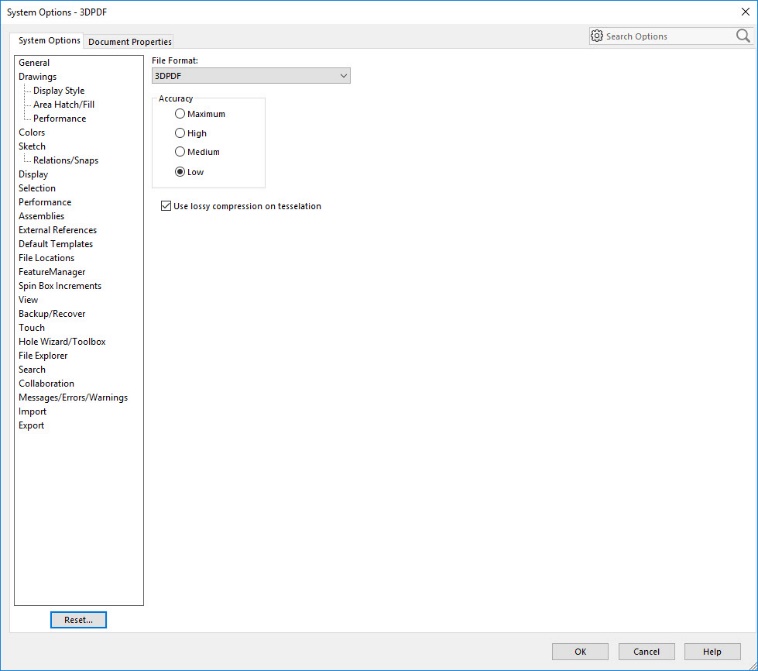Viewport: 758px width, 671px height.
Task: Open Backup/Recover options
Action: click(x=52, y=314)
